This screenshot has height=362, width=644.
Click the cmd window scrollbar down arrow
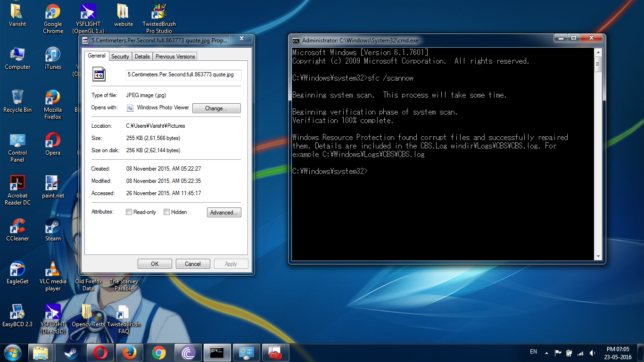coord(598,256)
